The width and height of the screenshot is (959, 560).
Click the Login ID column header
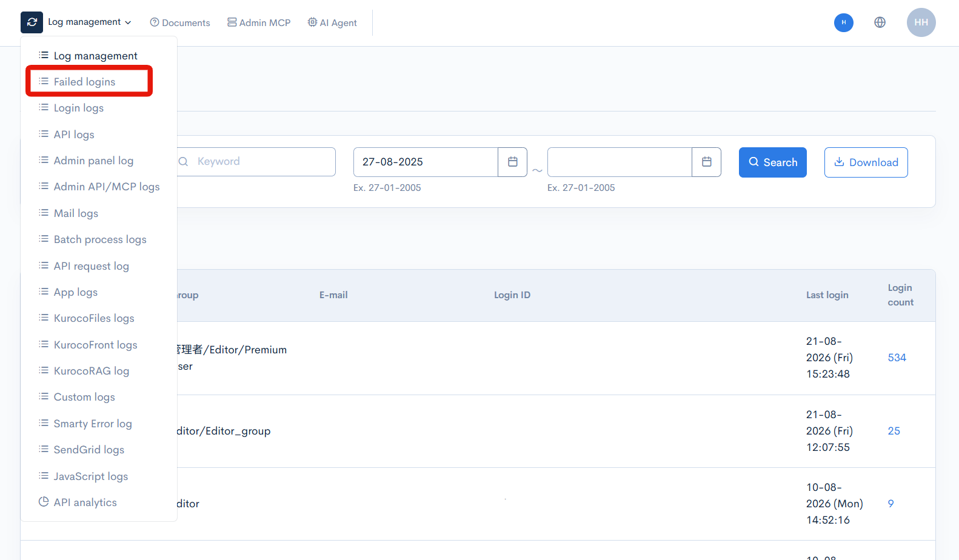pos(512,295)
